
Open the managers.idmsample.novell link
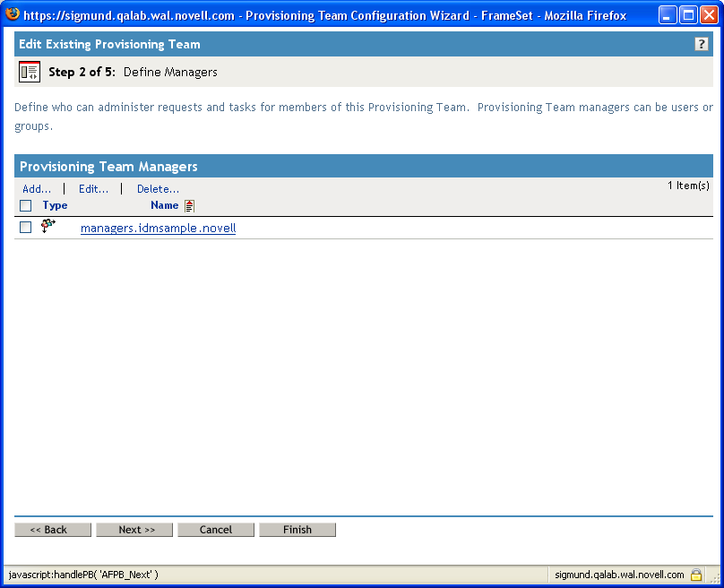pyautogui.click(x=159, y=229)
